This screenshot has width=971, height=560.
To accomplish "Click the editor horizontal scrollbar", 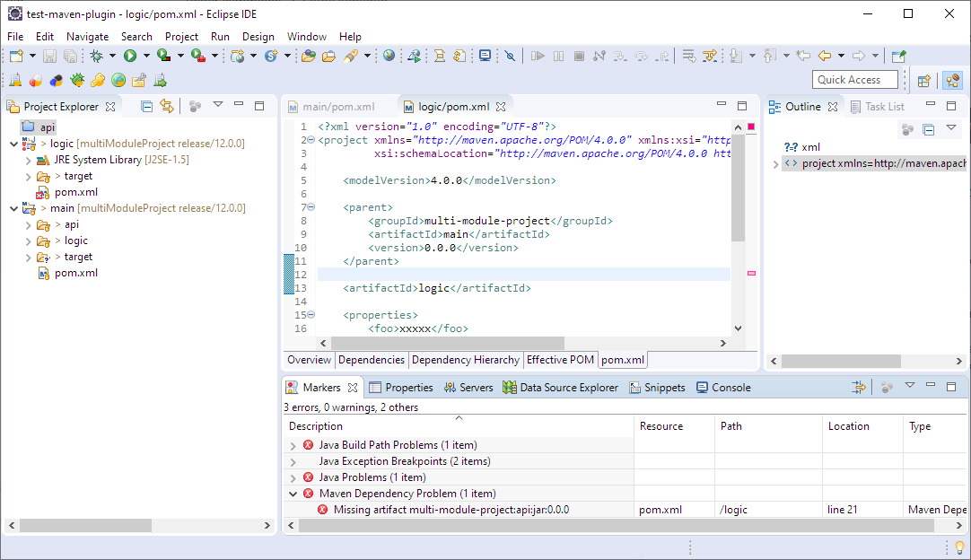I will click(x=447, y=344).
